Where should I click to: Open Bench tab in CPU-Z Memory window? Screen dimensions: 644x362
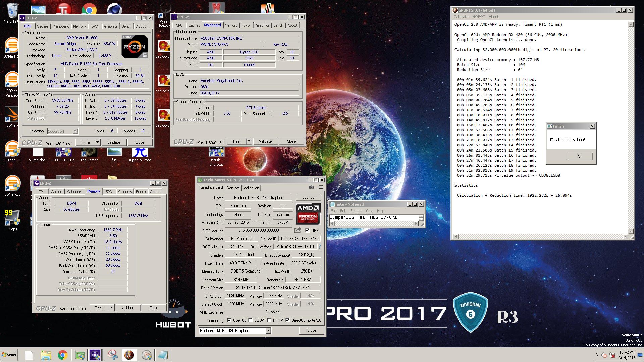pyautogui.click(x=141, y=192)
